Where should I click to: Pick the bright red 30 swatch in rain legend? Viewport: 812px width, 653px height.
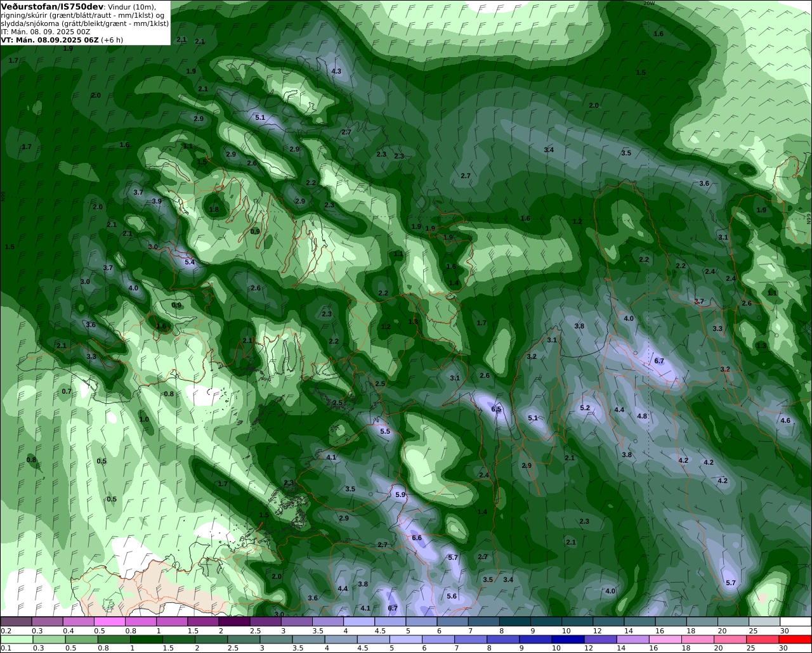(795, 639)
